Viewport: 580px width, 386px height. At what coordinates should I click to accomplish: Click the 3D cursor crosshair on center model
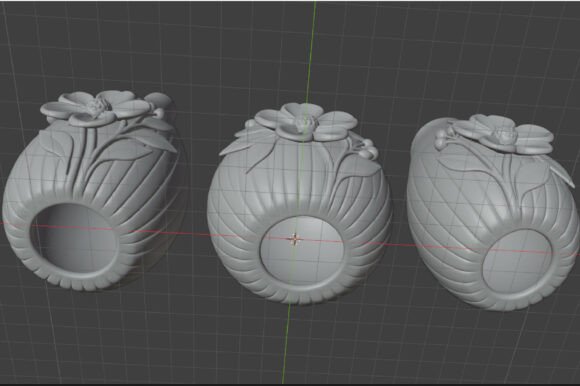(x=295, y=240)
